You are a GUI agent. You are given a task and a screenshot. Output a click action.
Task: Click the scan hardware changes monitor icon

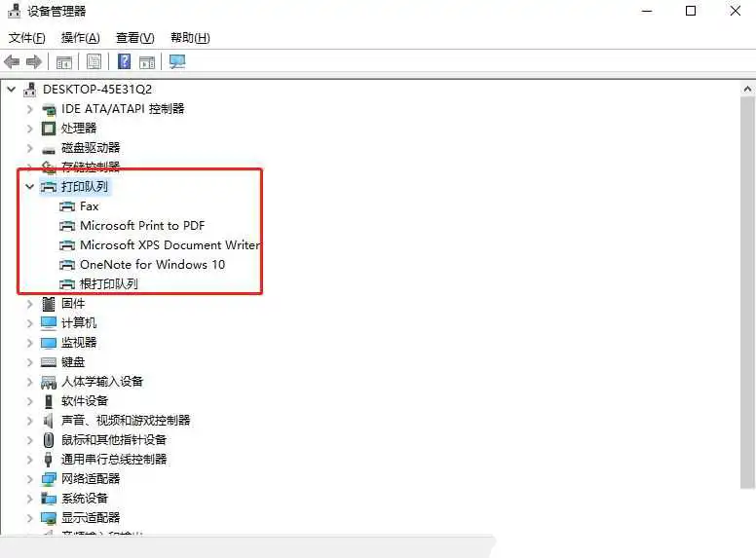[177, 61]
